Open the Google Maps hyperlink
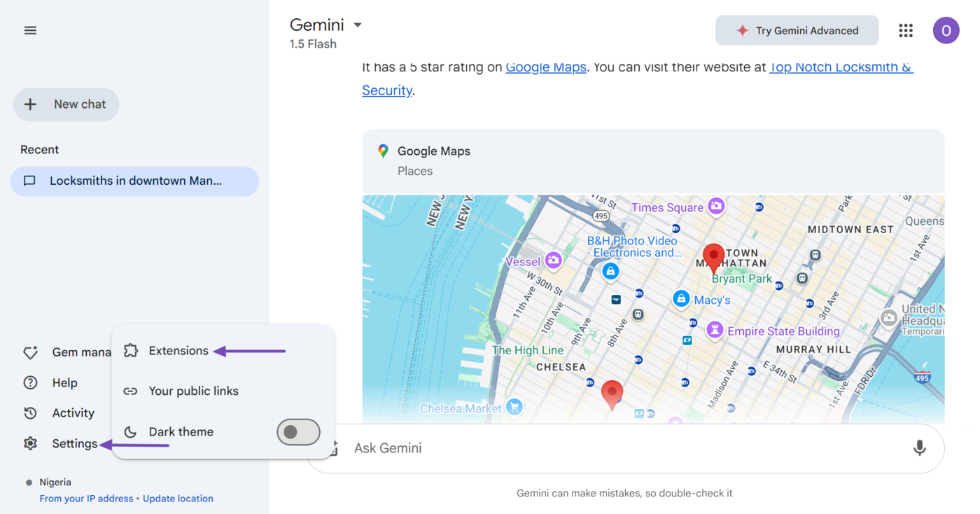The image size is (980, 514). pos(545,67)
